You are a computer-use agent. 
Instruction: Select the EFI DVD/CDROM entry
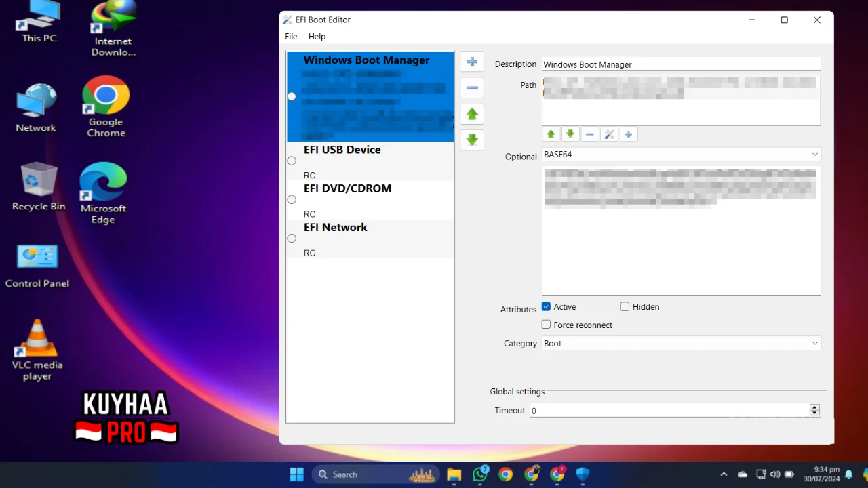click(370, 200)
